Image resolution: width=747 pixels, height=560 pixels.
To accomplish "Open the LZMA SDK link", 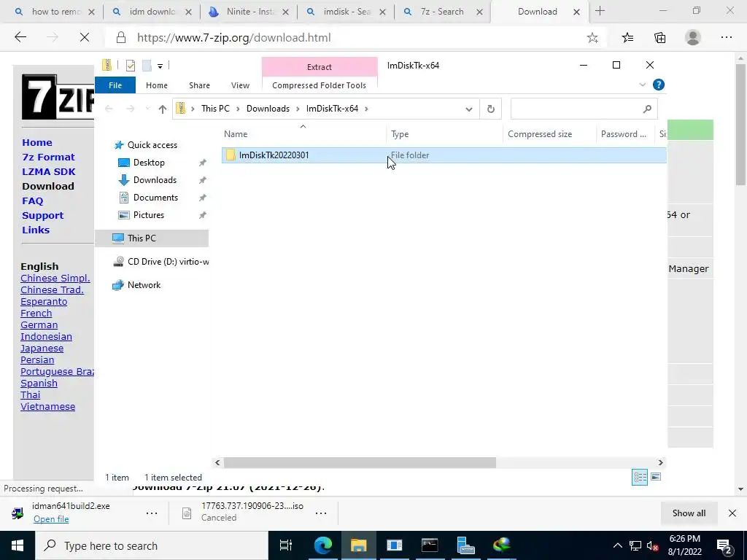I will click(49, 172).
